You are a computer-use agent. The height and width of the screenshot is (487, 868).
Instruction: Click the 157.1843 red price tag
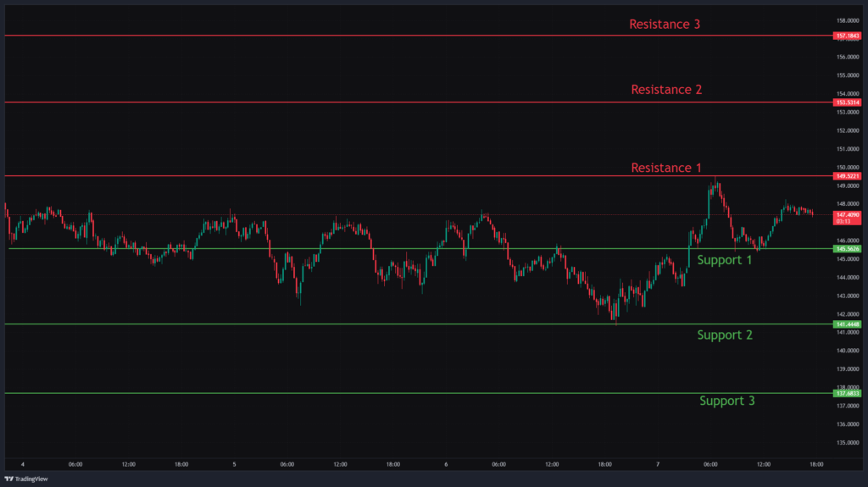click(848, 36)
